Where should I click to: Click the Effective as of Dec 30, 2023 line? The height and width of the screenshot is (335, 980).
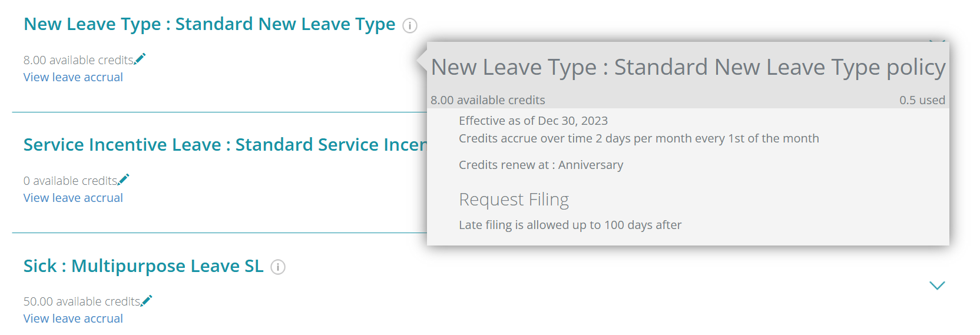click(533, 121)
